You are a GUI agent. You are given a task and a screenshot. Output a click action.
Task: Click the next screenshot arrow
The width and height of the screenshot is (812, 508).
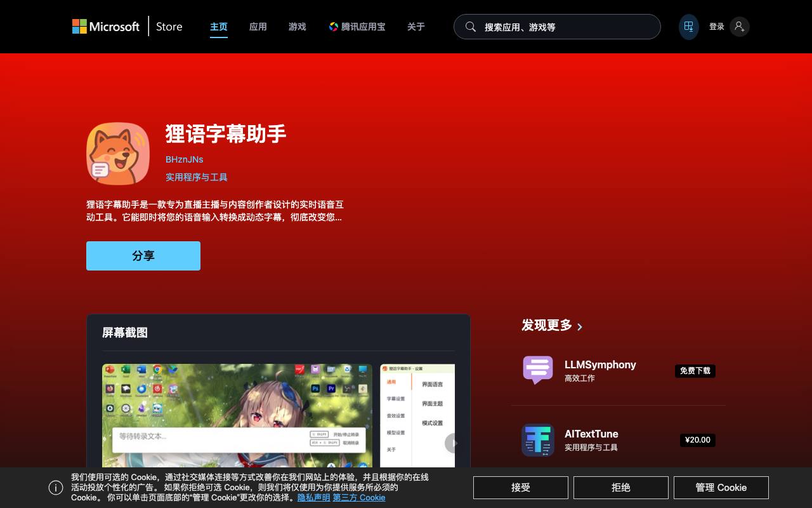pos(453,443)
